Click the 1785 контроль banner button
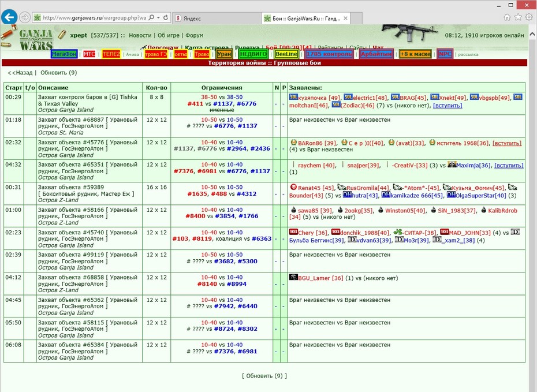The image size is (537, 392). [329, 54]
